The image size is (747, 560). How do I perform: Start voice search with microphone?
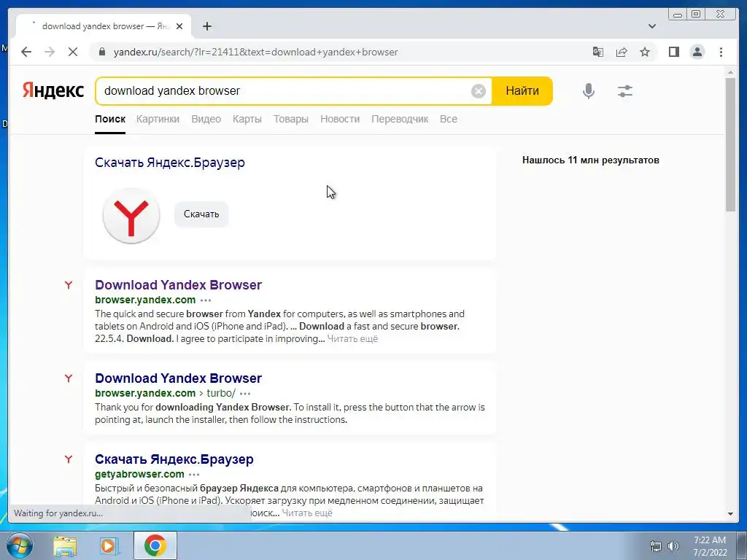click(589, 90)
